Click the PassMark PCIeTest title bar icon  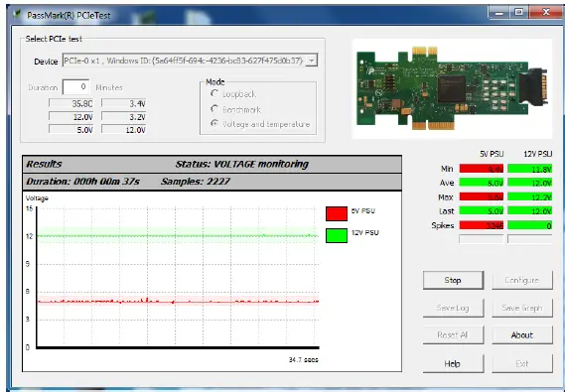(17, 15)
